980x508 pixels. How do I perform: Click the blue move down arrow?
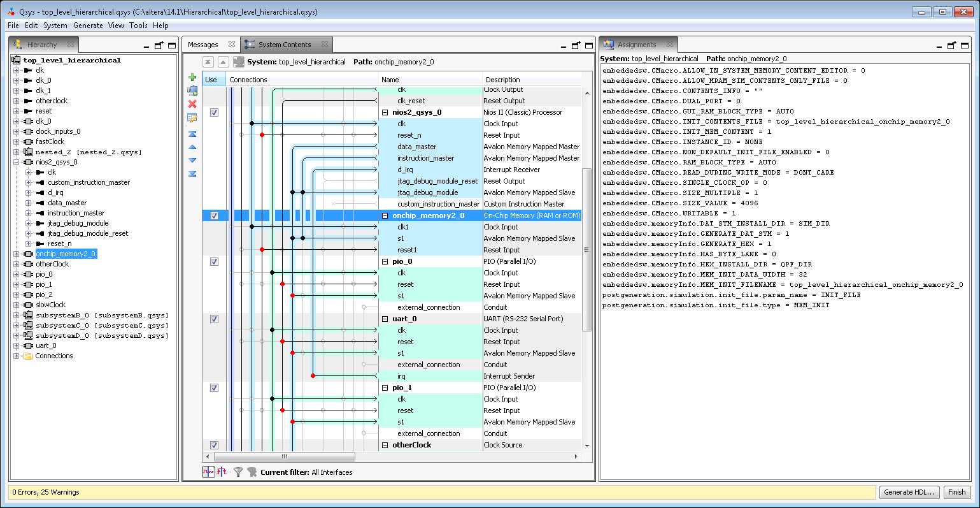point(192,160)
